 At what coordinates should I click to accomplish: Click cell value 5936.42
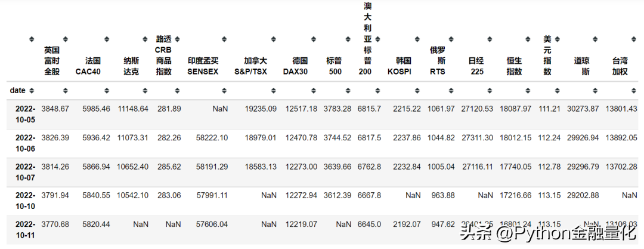95,138
